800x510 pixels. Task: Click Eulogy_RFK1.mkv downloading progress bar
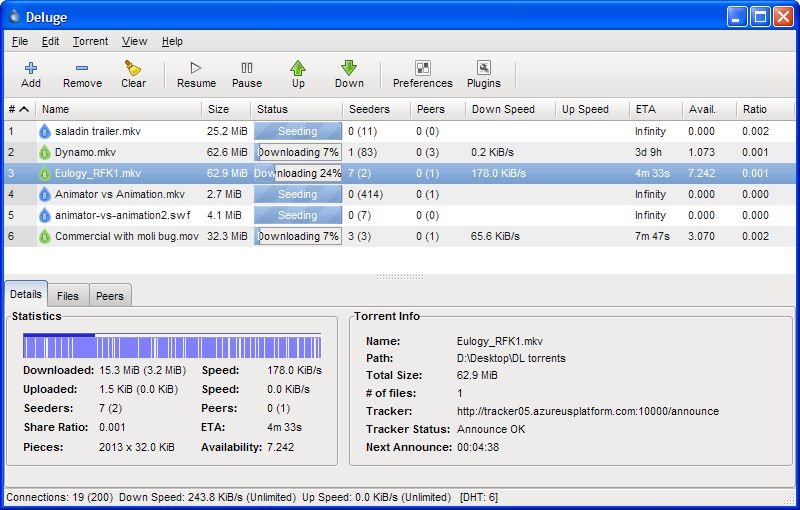[x=298, y=173]
